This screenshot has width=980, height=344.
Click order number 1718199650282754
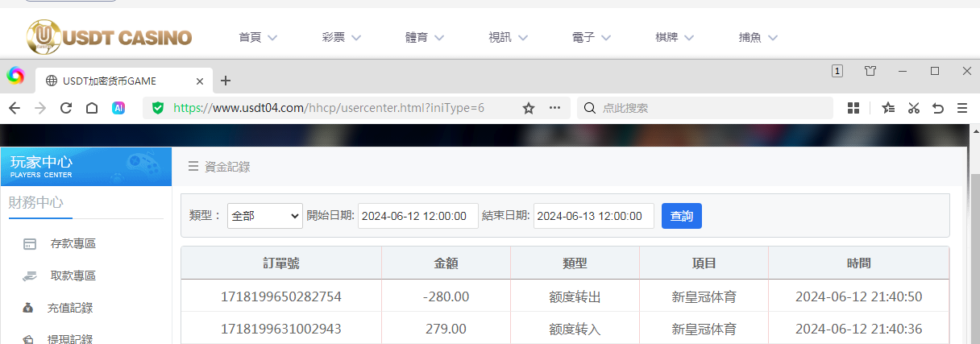coord(281,296)
